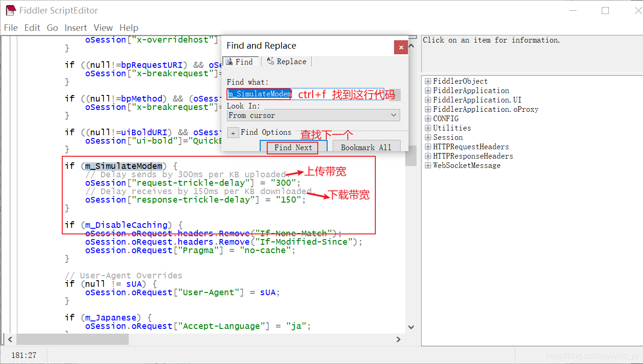Screen dimensions: 643x364
Task: Close the Find and Replace dialog
Action: (x=401, y=47)
